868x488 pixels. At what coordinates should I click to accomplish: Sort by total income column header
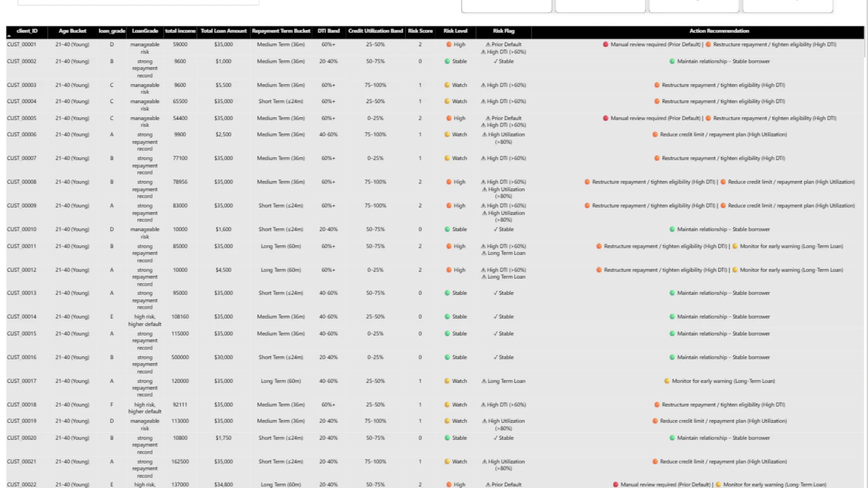click(x=180, y=31)
